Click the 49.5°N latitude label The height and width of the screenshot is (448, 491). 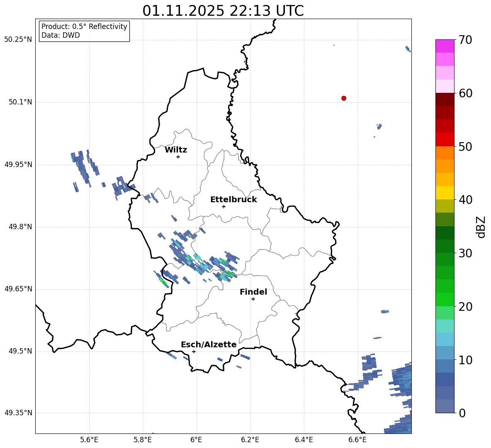coord(20,351)
